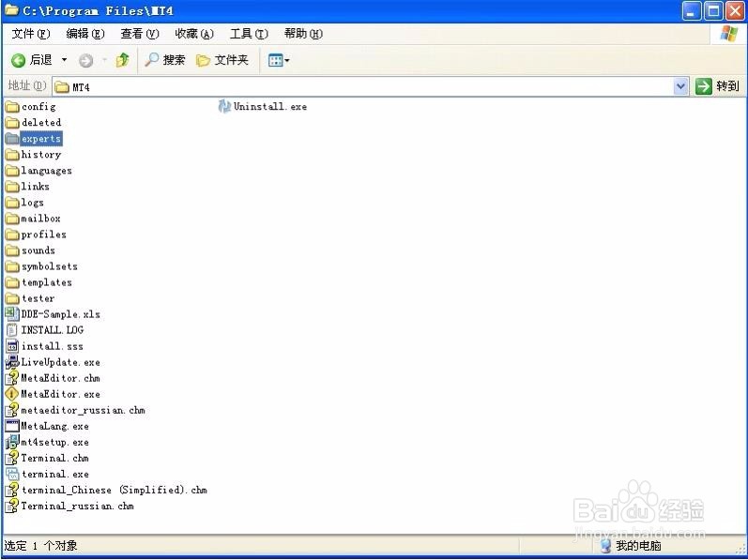Select the links folder icon

point(12,187)
